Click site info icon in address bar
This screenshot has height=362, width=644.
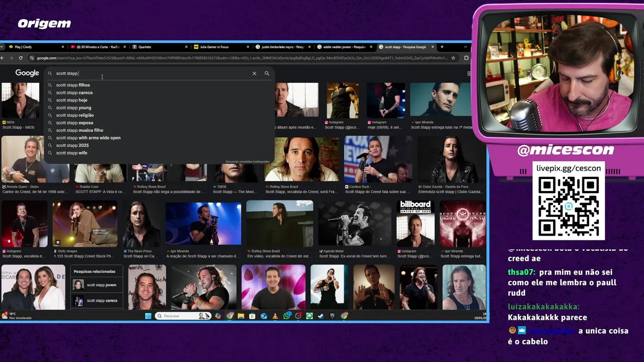31,58
